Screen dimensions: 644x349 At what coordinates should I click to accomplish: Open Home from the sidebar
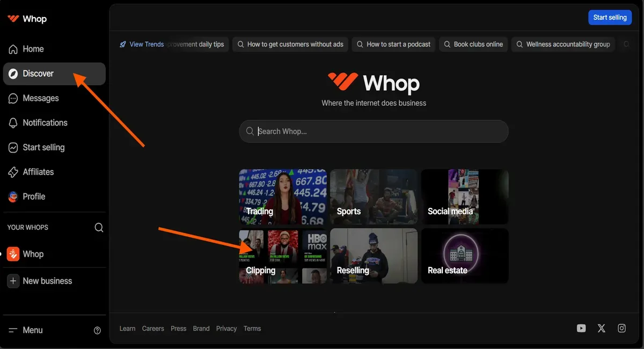33,49
